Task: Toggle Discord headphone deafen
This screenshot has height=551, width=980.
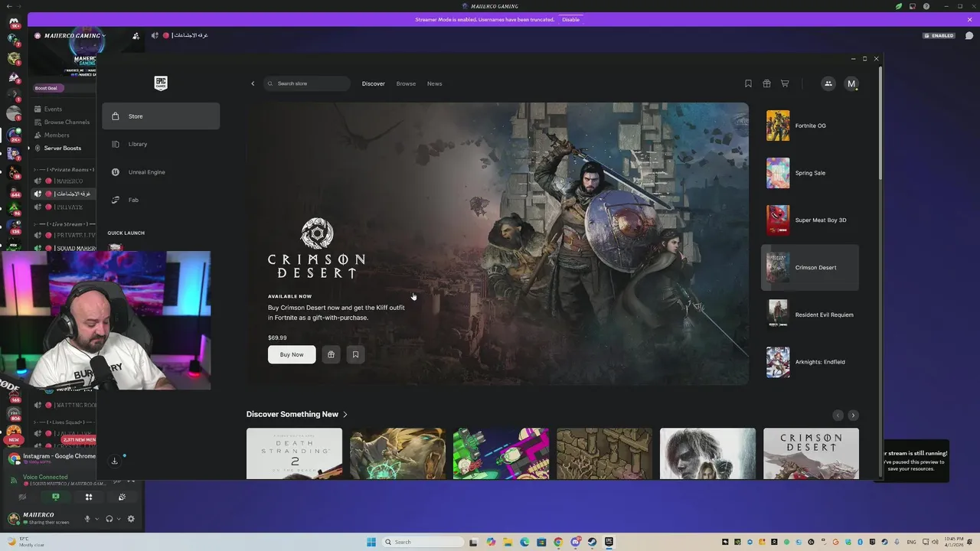Action: (x=109, y=519)
